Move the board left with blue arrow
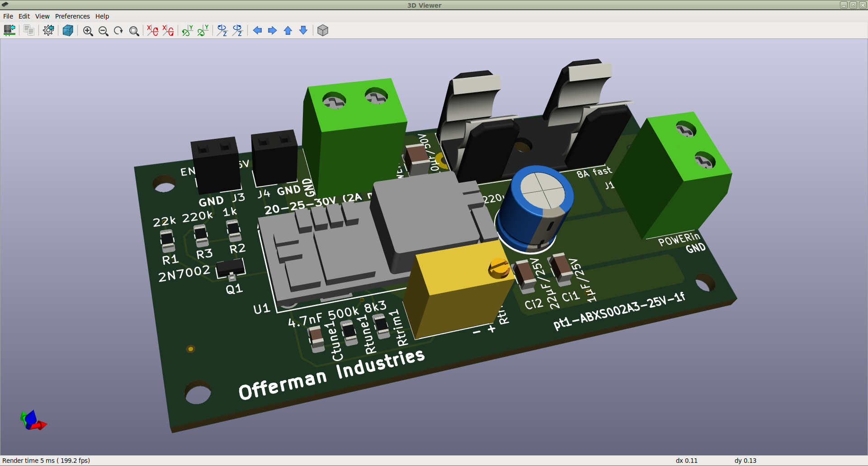 click(x=257, y=30)
